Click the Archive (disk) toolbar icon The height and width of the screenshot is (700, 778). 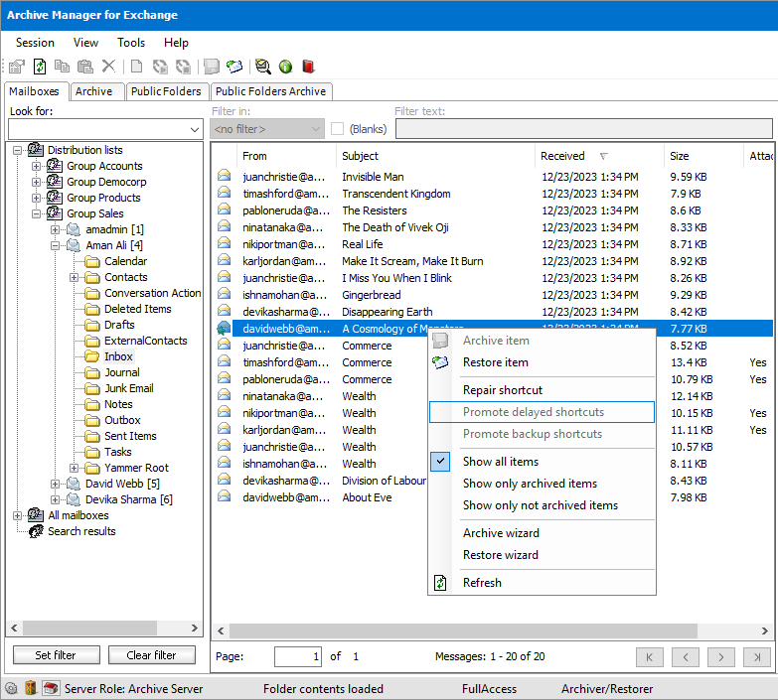(212, 67)
